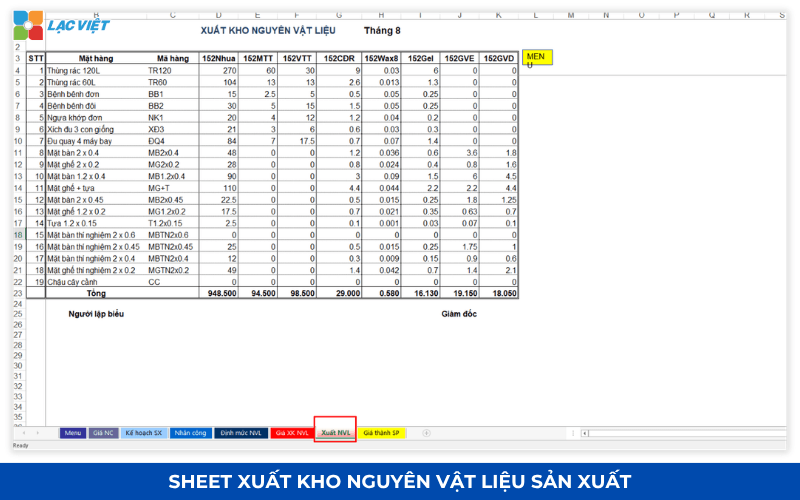Select row header 18
This screenshot has height=500, width=800.
click(18, 235)
